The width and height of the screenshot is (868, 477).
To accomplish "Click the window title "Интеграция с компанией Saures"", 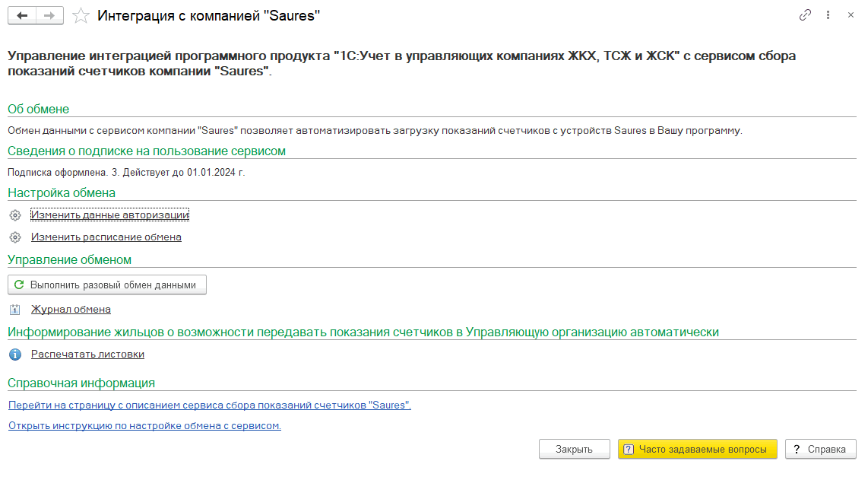I will click(209, 15).
